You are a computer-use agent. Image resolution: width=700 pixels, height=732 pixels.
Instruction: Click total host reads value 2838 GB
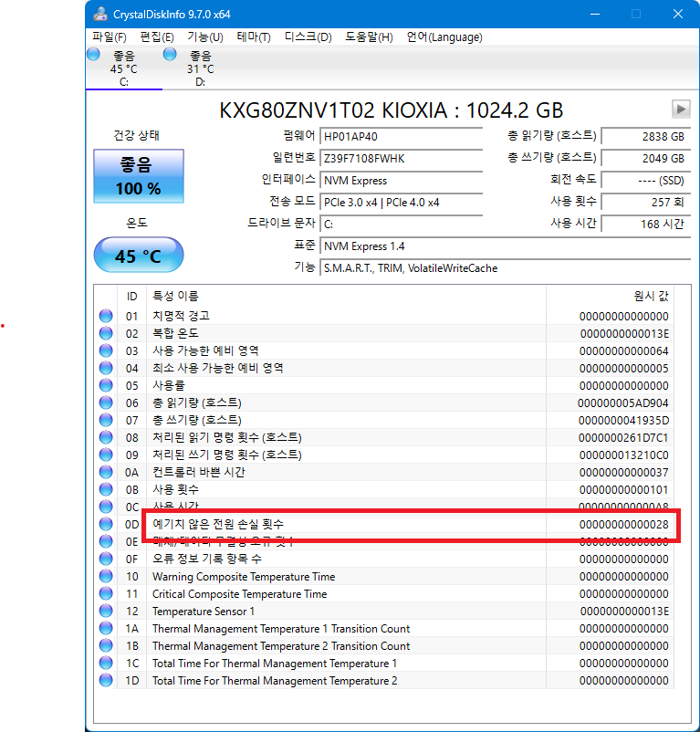pyautogui.click(x=646, y=137)
